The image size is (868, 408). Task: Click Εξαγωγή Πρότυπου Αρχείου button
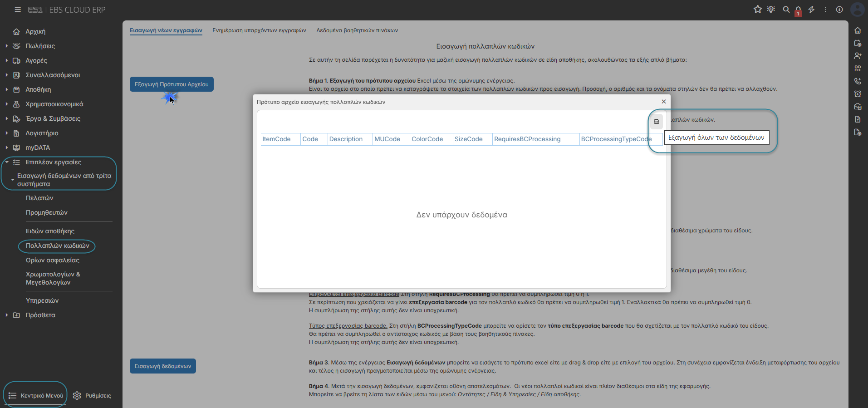(172, 84)
